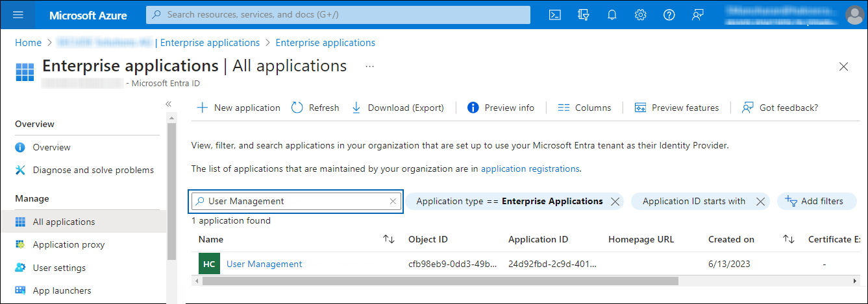
Task: Open the ellipsis more options menu
Action: pyautogui.click(x=369, y=66)
